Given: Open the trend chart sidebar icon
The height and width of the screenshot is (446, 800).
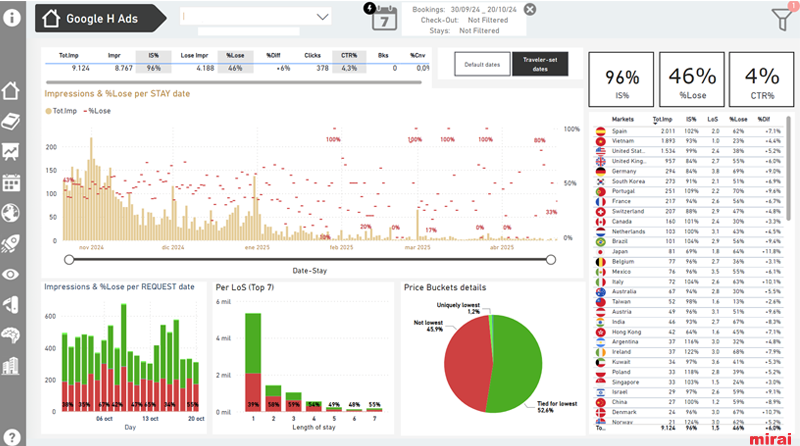Looking at the screenshot, I should coord(11,152).
